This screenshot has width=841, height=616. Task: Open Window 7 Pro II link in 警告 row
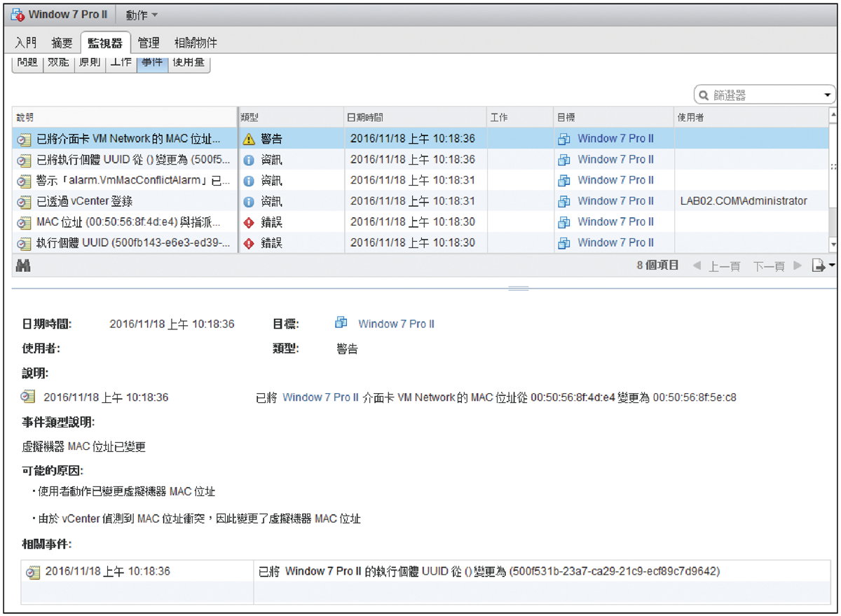[x=615, y=139]
